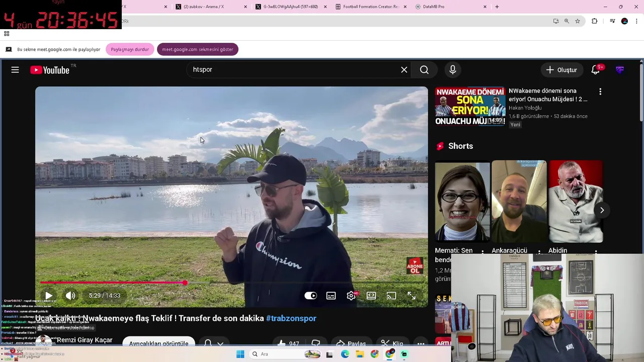Click the progress bar scrubber handle
The image size is (644, 362).
click(x=185, y=283)
